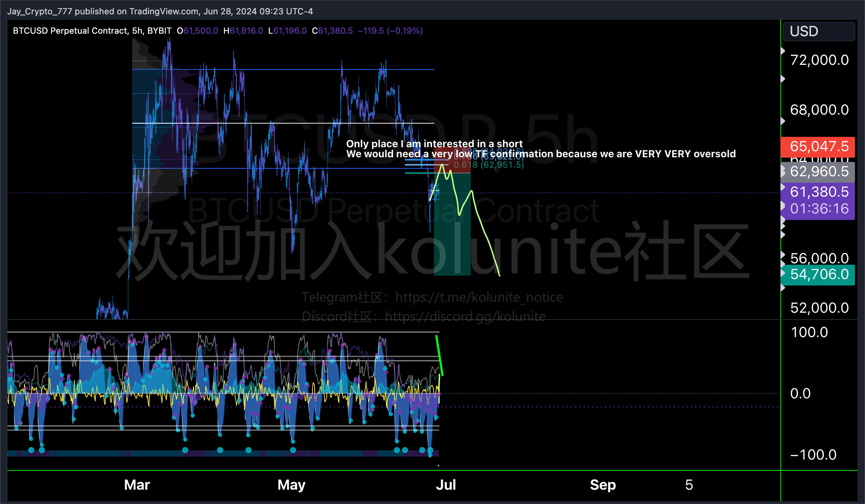Click the 72,000.0 price axis label

click(819, 60)
